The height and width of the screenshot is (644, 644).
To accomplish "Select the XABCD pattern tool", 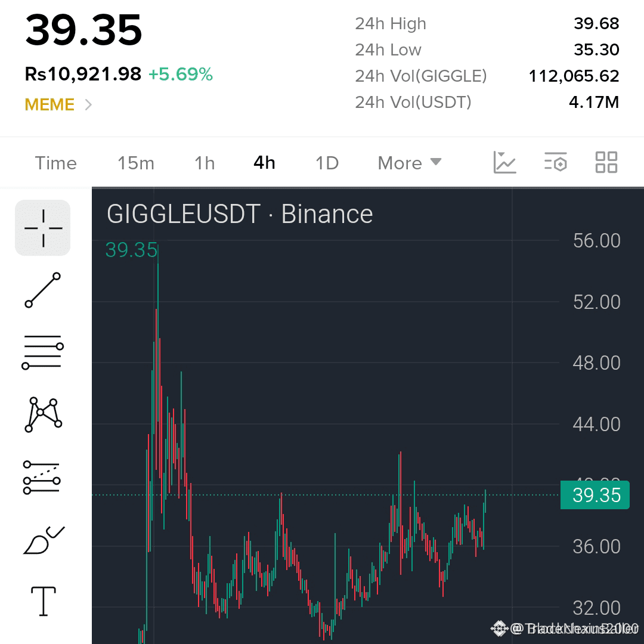I will click(x=43, y=414).
